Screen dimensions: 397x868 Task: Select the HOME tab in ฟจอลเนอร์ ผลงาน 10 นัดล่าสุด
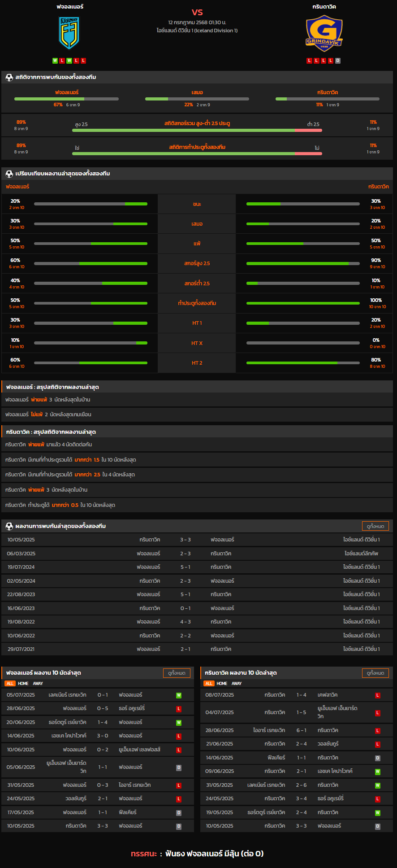coord(23,684)
